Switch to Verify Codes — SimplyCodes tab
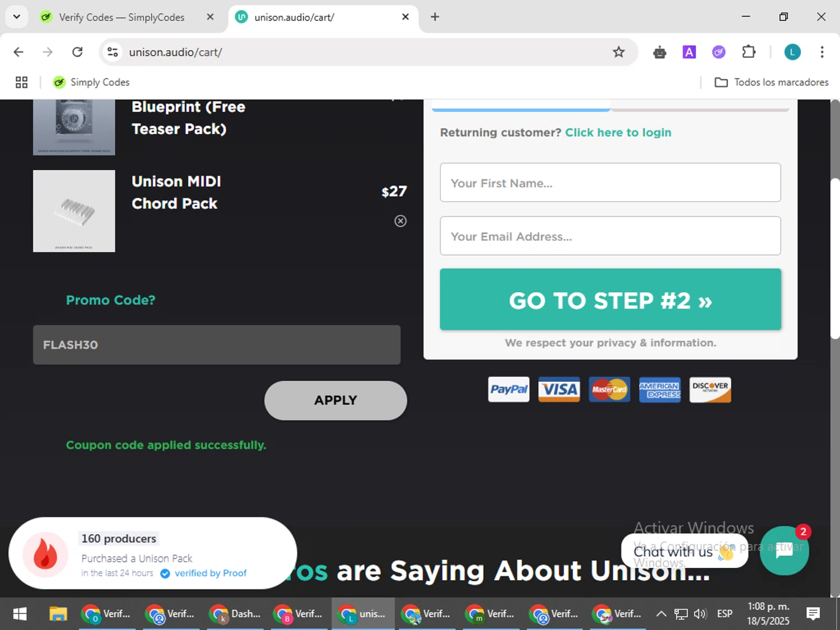840x630 pixels. (122, 17)
